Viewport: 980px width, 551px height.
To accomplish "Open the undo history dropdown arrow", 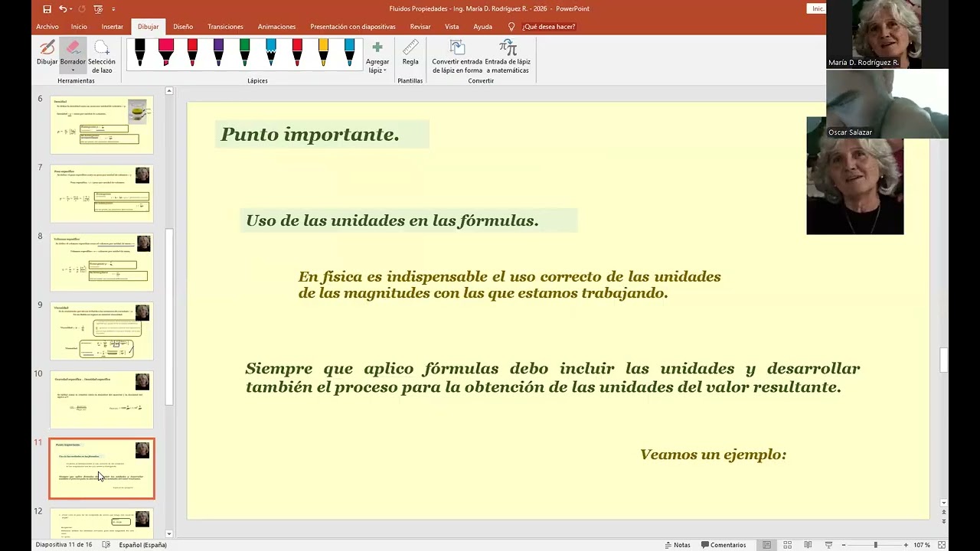I will tap(70, 9).
